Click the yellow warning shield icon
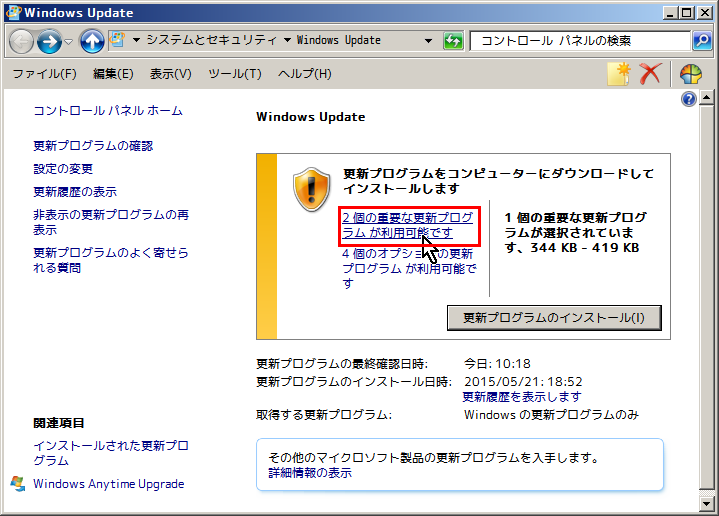 pos(312,189)
